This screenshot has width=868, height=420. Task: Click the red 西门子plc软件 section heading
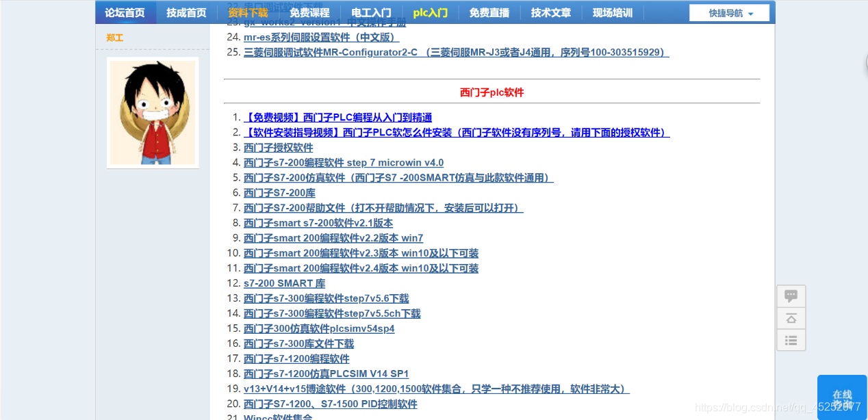(492, 92)
